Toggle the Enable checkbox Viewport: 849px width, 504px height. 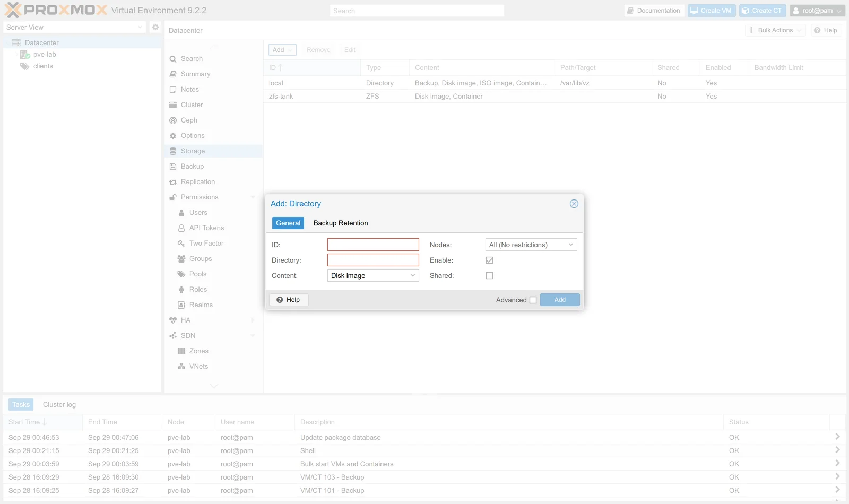(489, 260)
